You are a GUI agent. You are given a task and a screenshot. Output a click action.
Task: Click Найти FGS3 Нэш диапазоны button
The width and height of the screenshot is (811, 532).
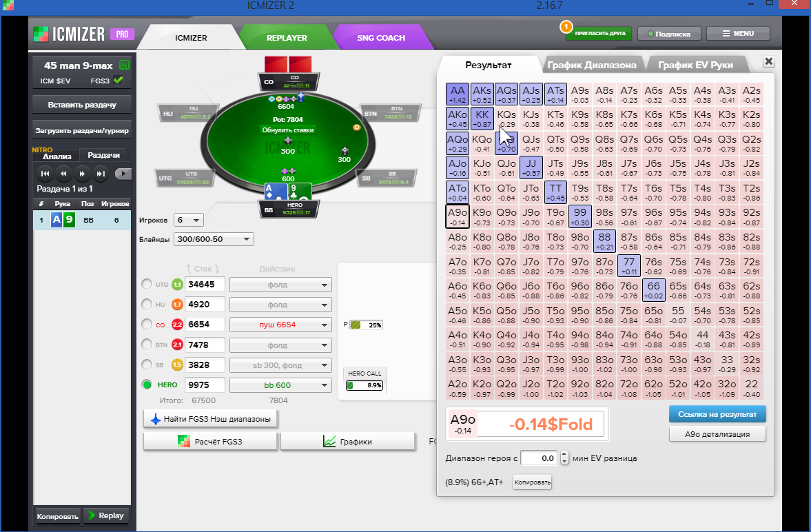pyautogui.click(x=211, y=419)
